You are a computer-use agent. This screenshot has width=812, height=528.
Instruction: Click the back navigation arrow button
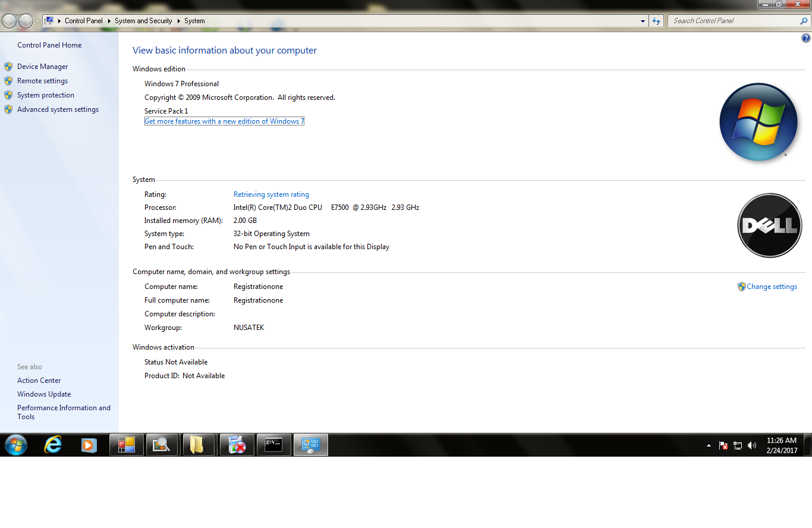[x=10, y=21]
